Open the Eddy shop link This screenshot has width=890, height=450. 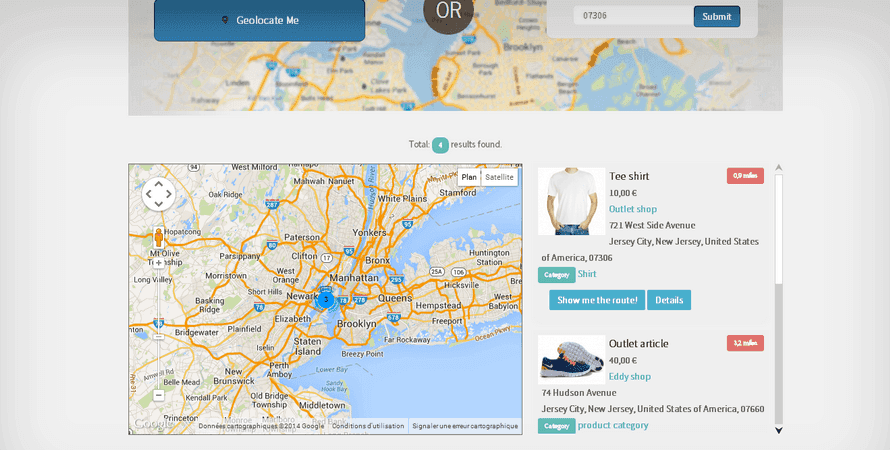coord(629,376)
